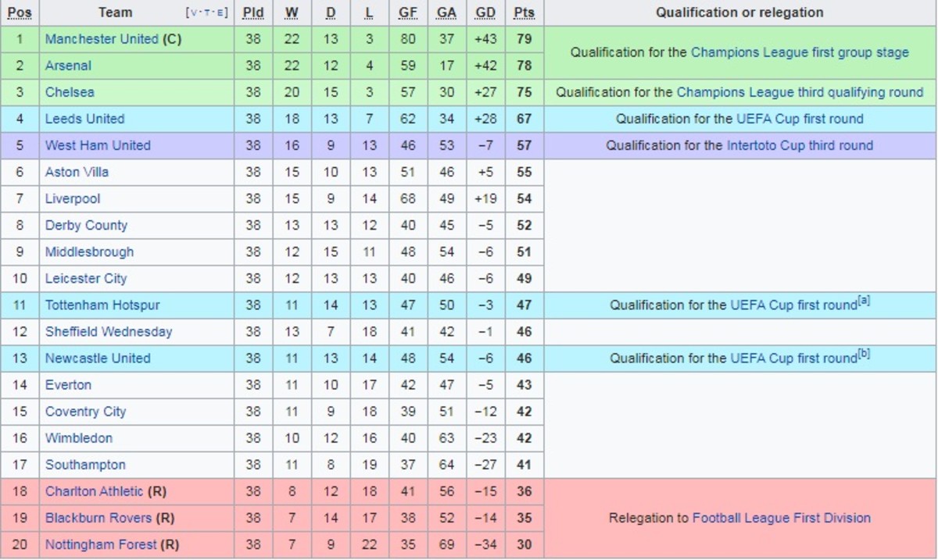Click the Pts column header abbreviation
The image size is (938, 560).
[x=524, y=12]
